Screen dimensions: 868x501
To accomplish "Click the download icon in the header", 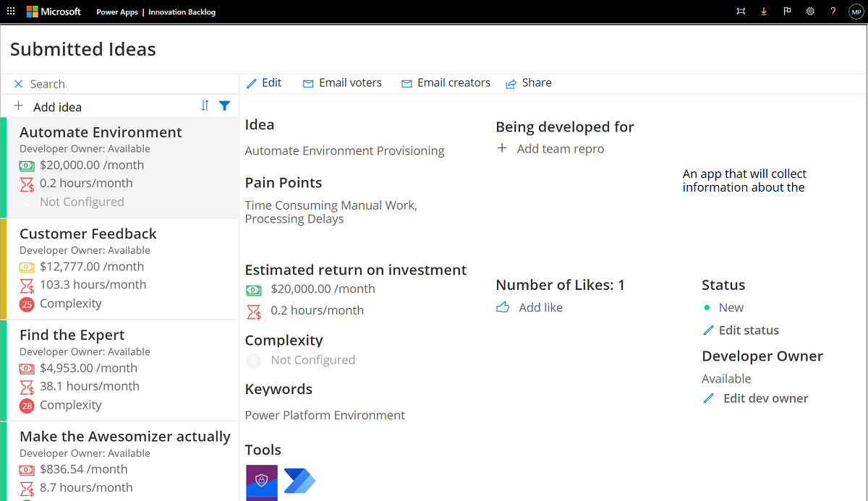I will pos(764,11).
